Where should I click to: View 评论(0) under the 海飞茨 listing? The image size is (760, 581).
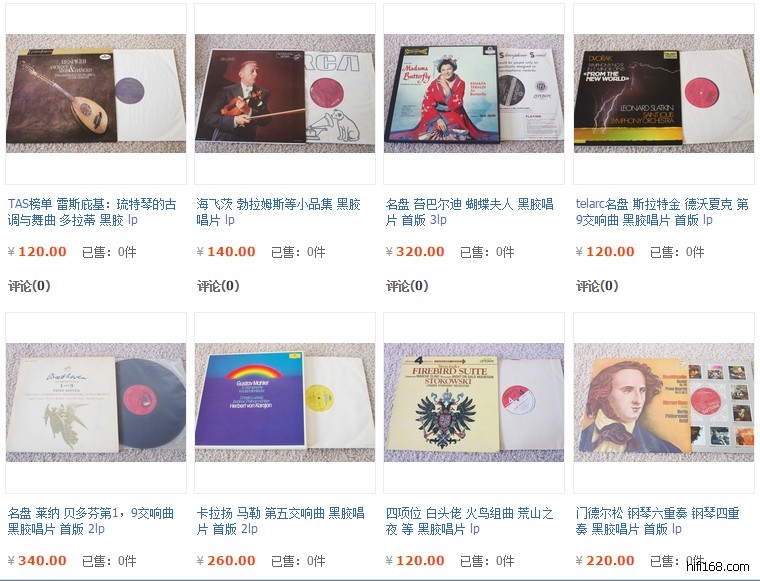click(218, 286)
